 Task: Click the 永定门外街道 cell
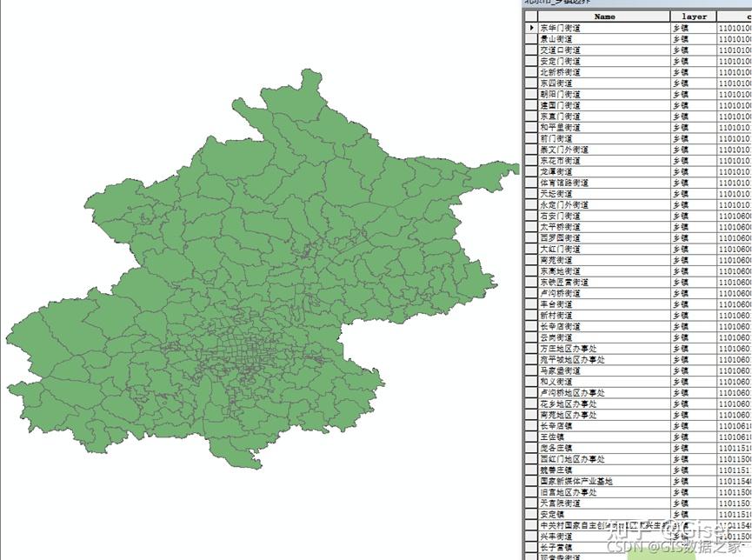[x=604, y=205]
